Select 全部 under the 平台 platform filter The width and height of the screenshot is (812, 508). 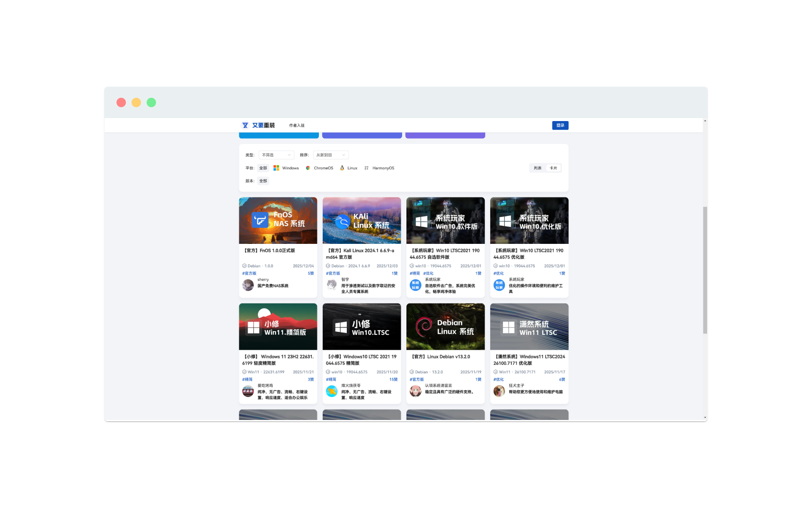click(x=263, y=168)
